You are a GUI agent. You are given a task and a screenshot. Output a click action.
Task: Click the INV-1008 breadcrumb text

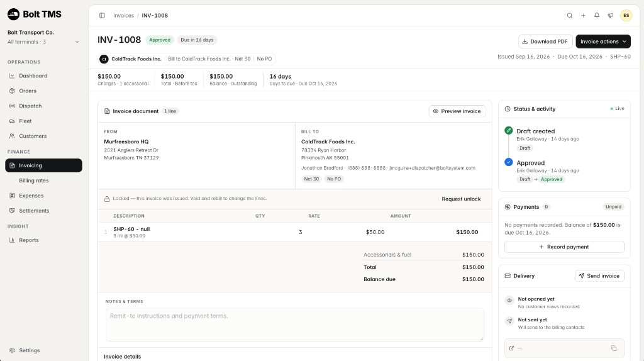(x=155, y=16)
